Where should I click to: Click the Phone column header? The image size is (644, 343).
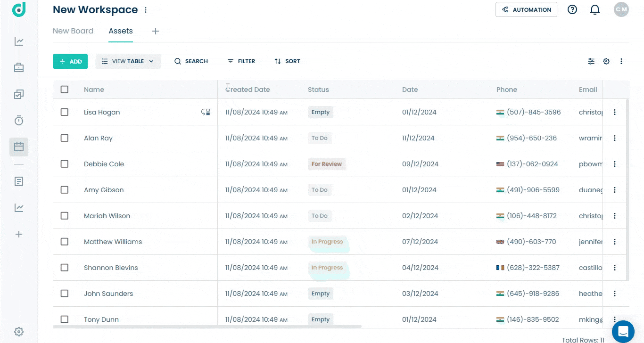507,90
